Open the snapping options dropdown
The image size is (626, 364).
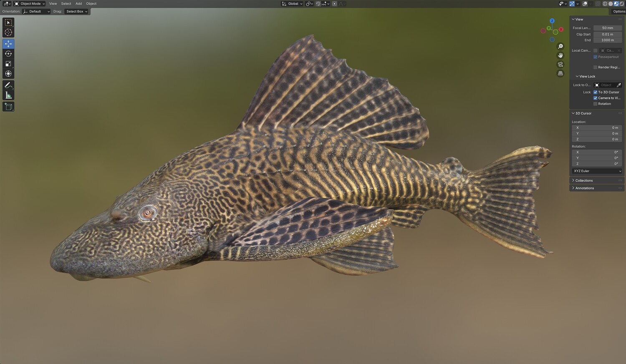[326, 4]
